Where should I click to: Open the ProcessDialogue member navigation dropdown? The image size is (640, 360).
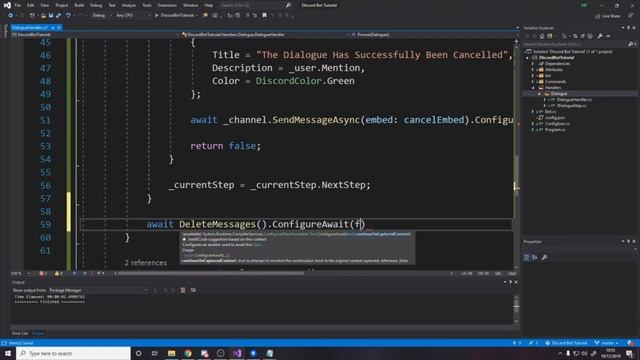tap(432, 35)
